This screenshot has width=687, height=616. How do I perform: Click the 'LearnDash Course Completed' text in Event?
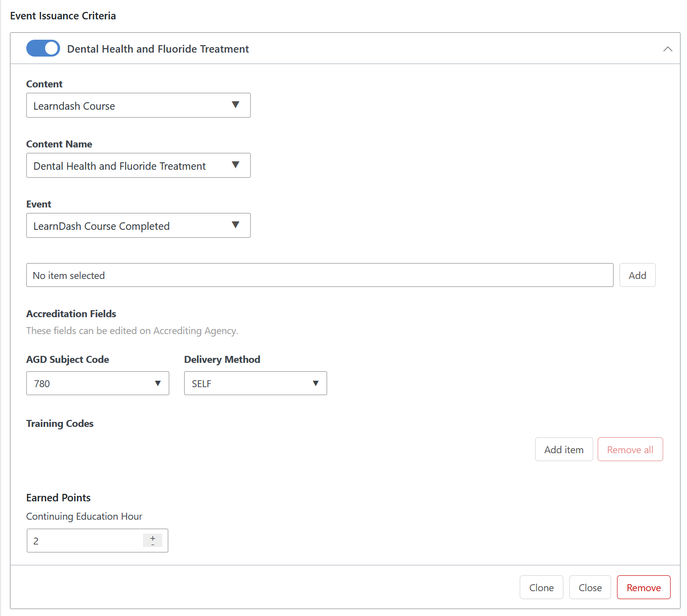click(102, 226)
